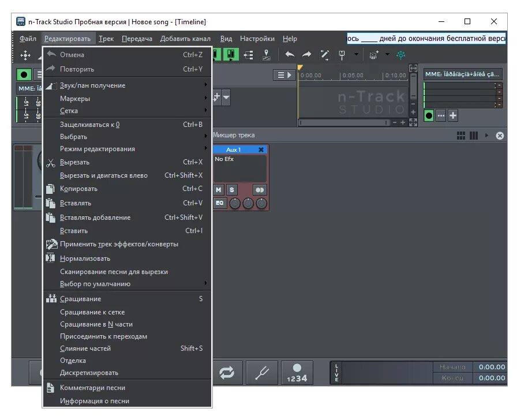Image resolution: width=528 pixels, height=420 pixels.
Task: Toggle stereo link on Aux 1
Action: click(x=260, y=190)
